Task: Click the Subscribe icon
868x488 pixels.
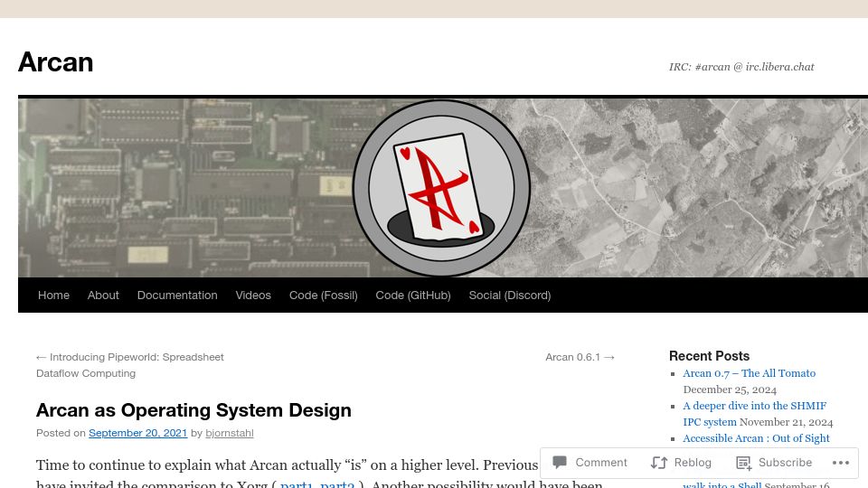Action: pyautogui.click(x=743, y=463)
